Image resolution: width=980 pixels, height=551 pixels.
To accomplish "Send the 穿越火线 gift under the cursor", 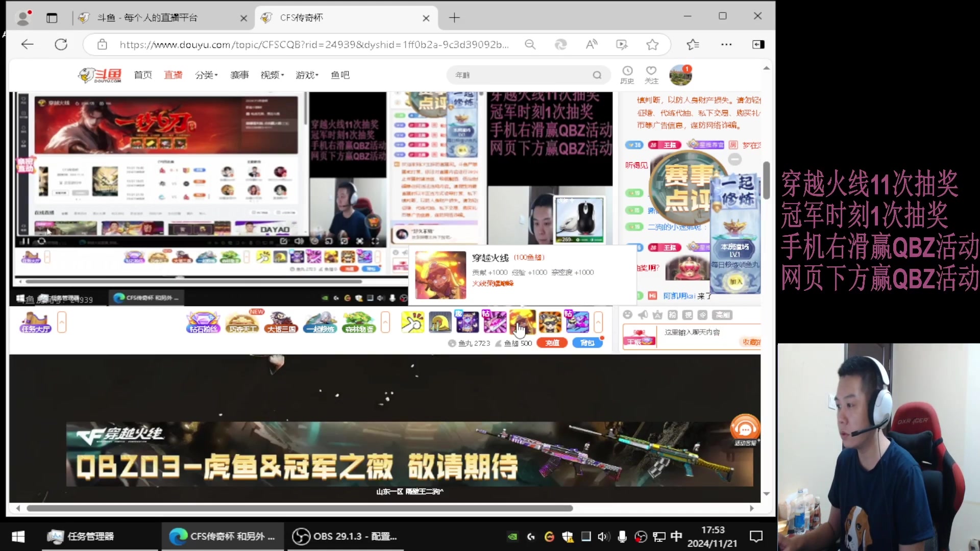I will 522,322.
